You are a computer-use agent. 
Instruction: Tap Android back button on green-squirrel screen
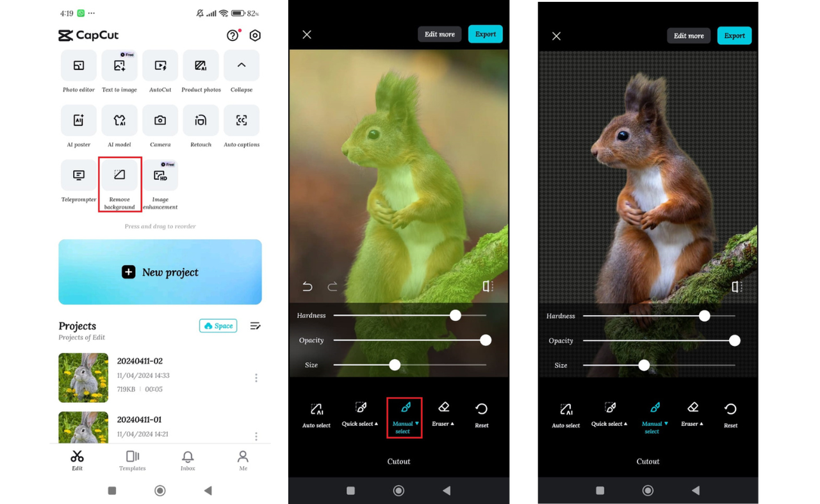point(447,491)
